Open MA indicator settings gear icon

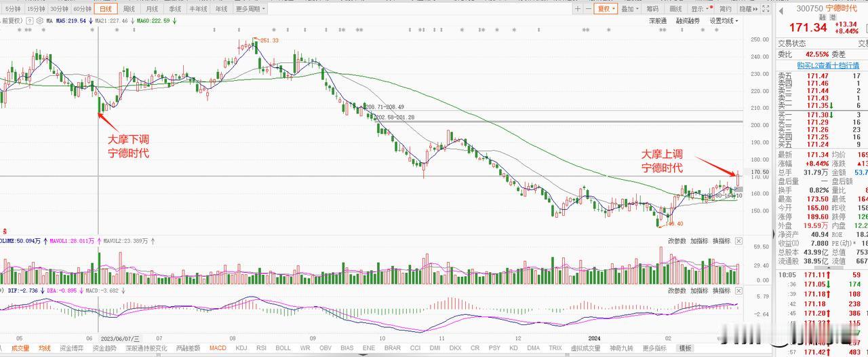click(41, 21)
